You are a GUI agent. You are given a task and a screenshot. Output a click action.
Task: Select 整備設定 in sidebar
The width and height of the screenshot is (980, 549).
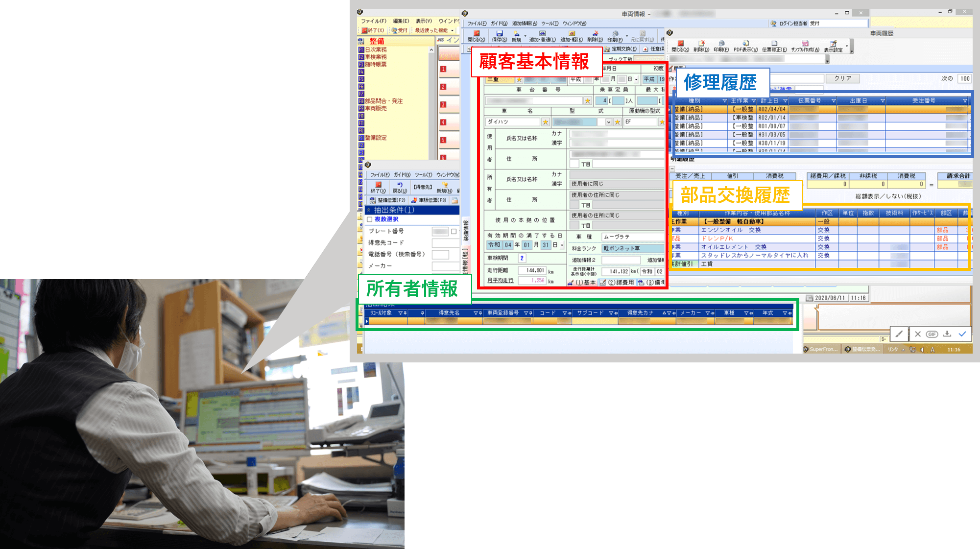[x=373, y=138]
